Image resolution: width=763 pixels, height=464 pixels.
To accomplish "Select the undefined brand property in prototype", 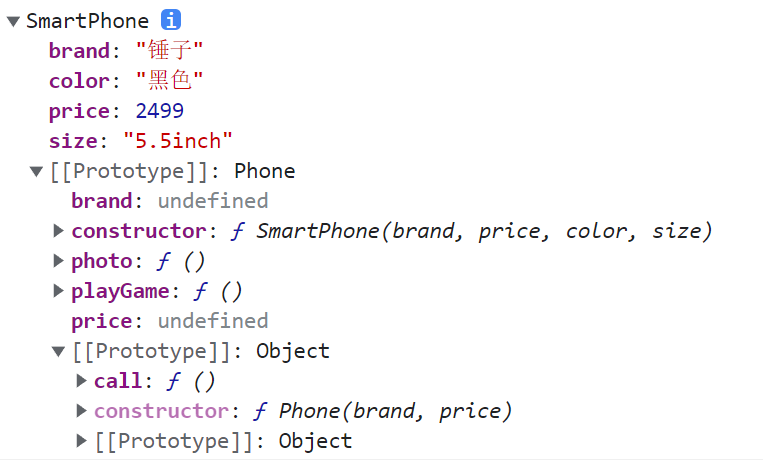I will coord(213,201).
